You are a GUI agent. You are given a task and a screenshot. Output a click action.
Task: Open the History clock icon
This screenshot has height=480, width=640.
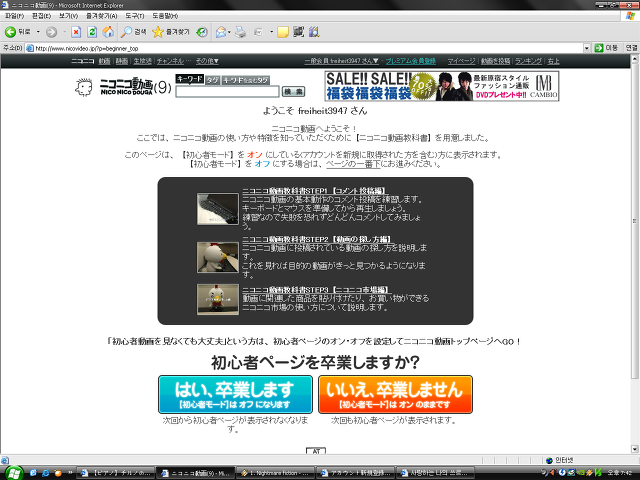[x=202, y=32]
